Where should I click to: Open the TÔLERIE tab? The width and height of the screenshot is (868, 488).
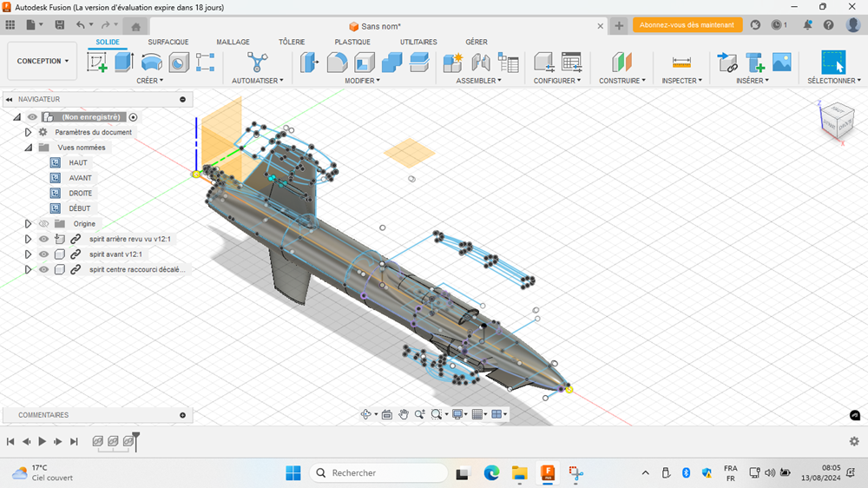[x=292, y=42]
